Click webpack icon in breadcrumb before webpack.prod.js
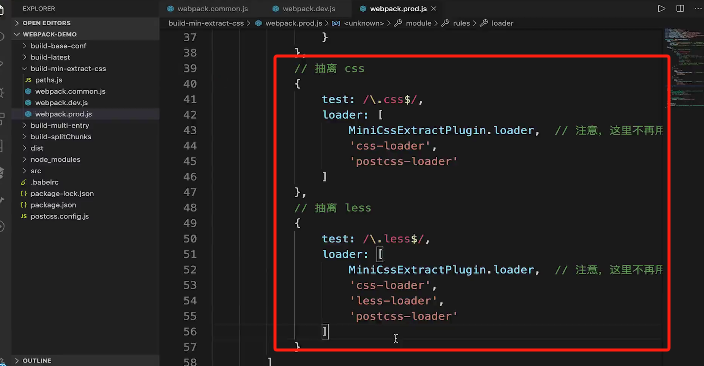The image size is (704, 366). coord(259,23)
